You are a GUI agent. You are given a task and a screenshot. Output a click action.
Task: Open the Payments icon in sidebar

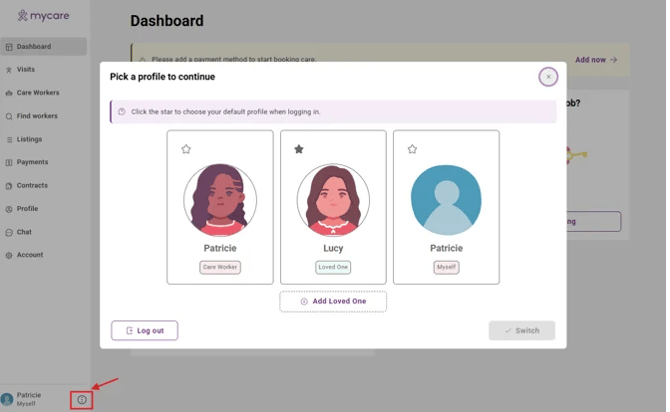coord(9,162)
